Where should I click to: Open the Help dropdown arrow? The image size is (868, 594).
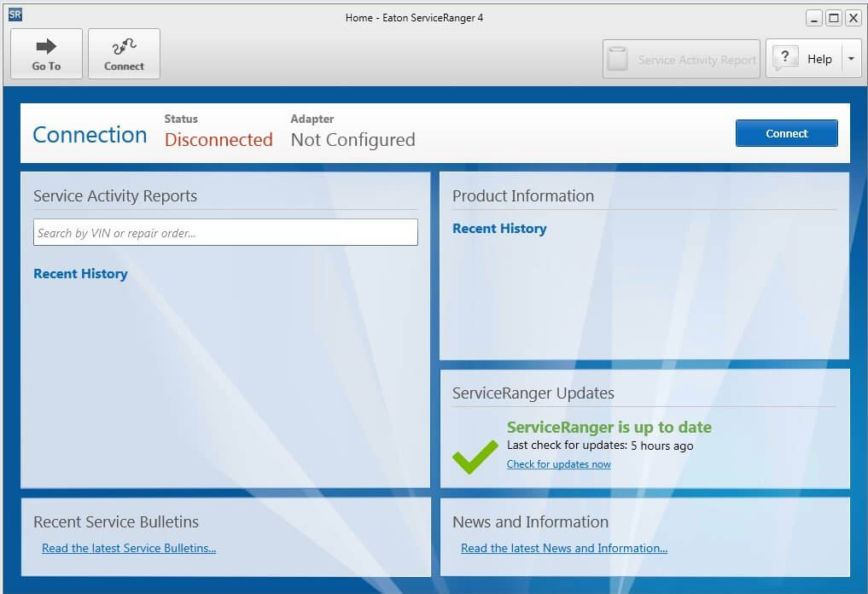coord(850,57)
